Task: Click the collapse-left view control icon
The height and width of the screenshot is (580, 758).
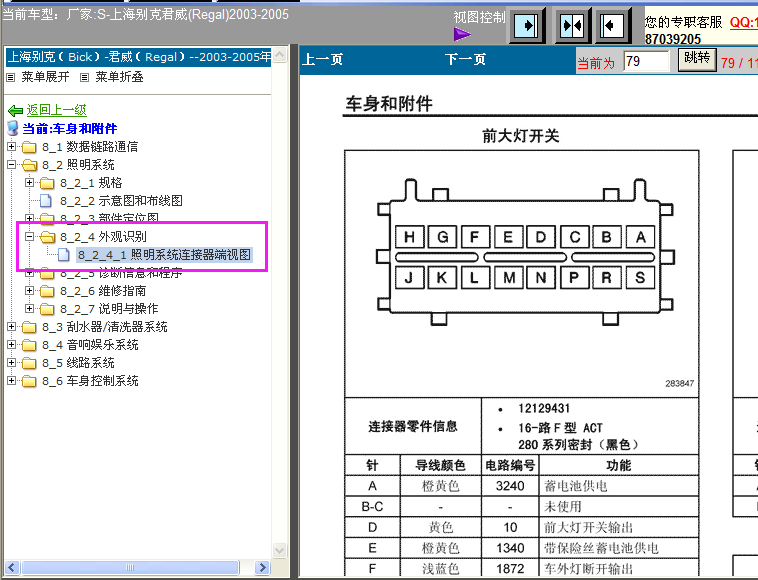Action: coord(612,25)
